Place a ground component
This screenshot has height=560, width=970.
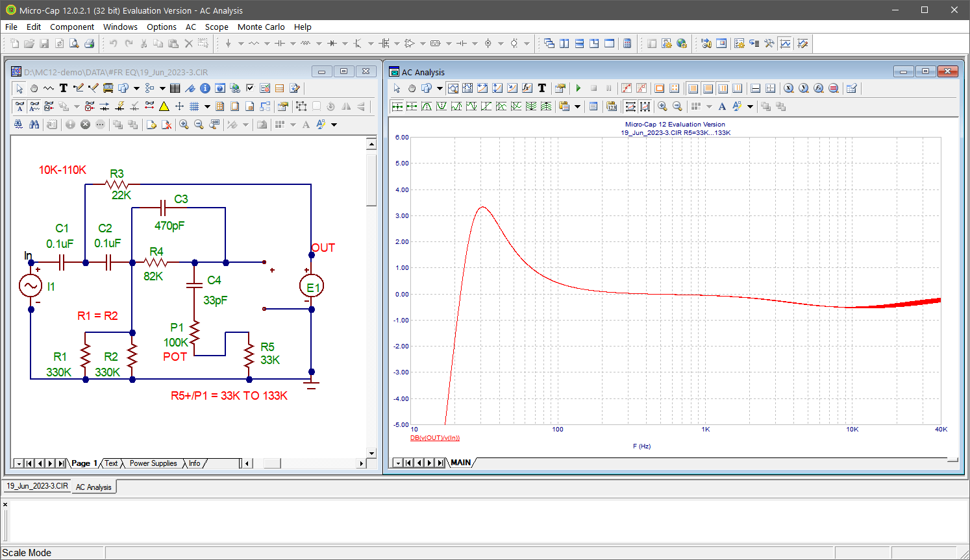tap(228, 43)
